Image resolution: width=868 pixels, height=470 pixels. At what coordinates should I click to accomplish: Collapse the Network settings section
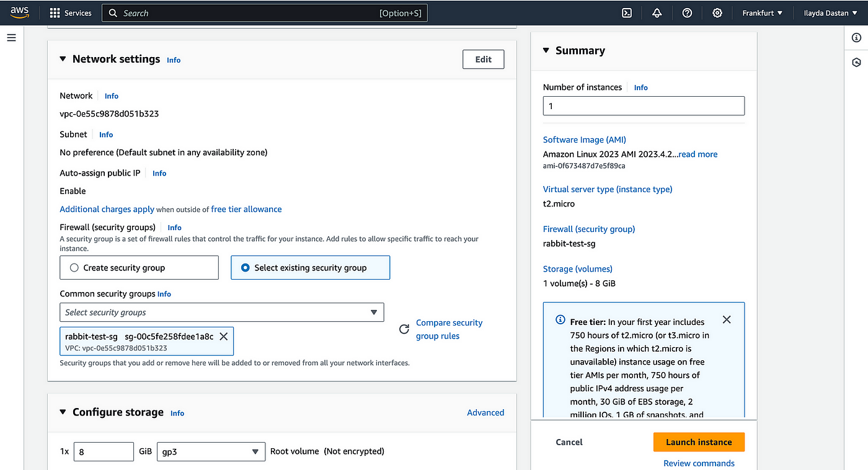(x=63, y=59)
